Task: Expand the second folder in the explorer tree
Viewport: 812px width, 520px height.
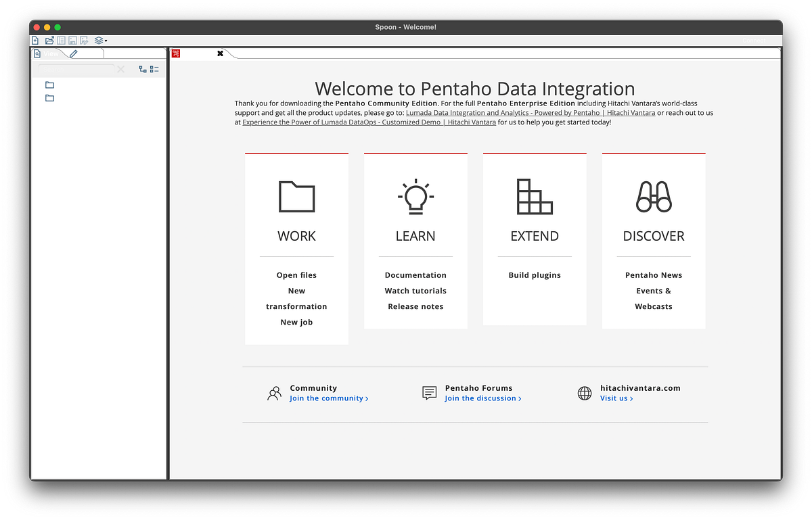Action: click(49, 97)
